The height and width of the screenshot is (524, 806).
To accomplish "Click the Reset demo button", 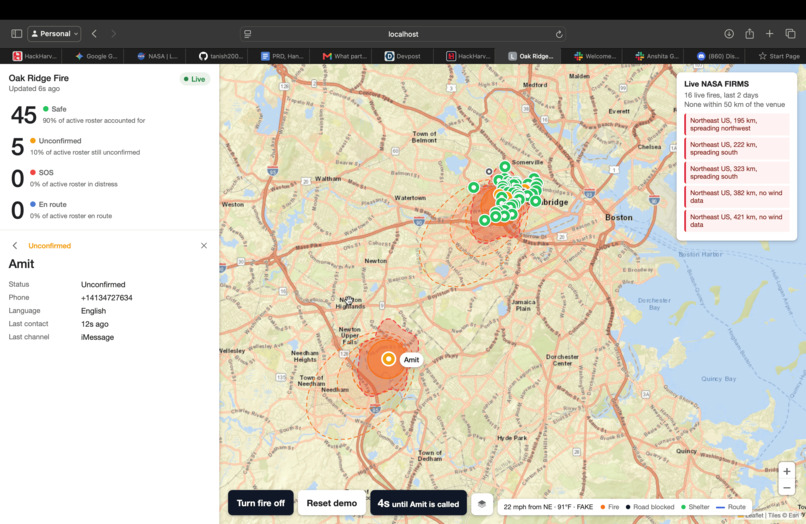I will click(x=332, y=503).
